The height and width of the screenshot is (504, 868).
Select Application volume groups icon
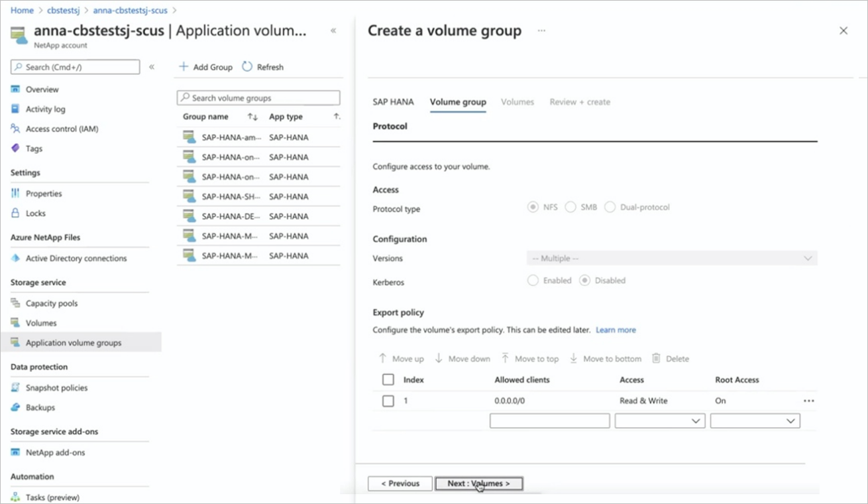tap(16, 343)
